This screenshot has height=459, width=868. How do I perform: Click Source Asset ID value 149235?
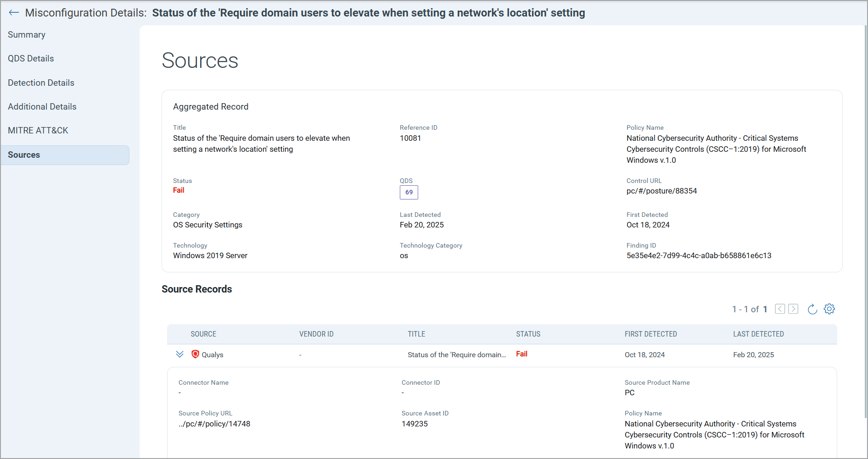(x=414, y=424)
